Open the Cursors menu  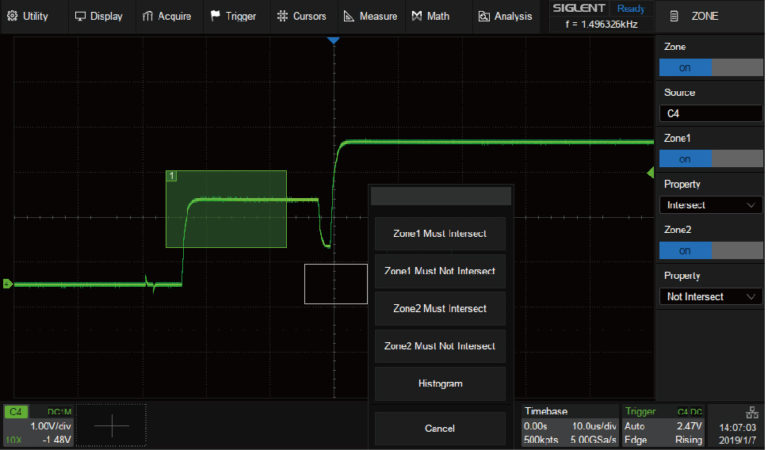tap(301, 16)
